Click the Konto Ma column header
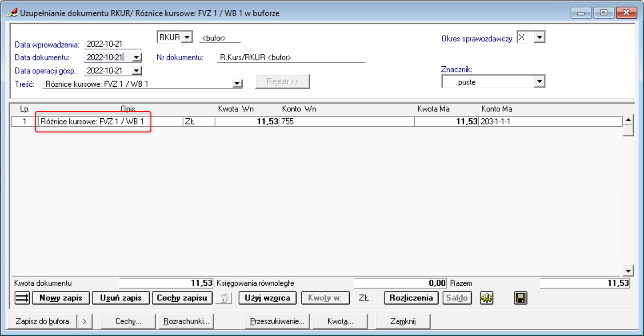Image resolution: width=644 pixels, height=336 pixels. pyautogui.click(x=497, y=109)
